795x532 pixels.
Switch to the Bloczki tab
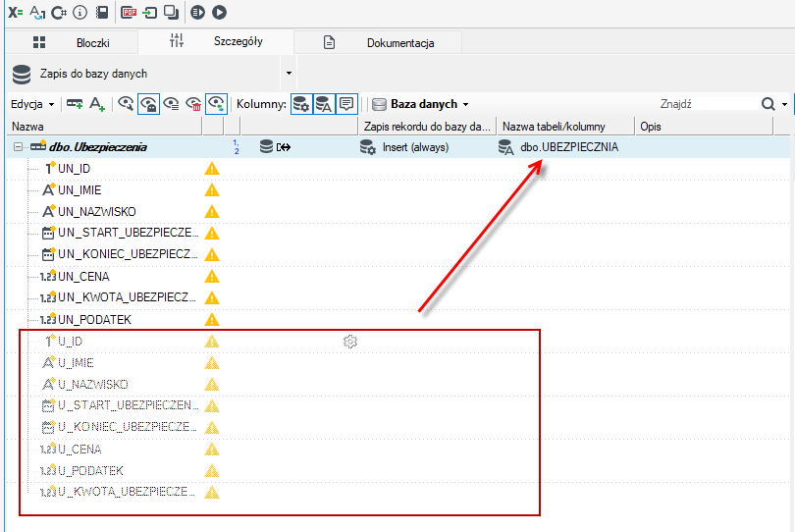click(x=71, y=42)
